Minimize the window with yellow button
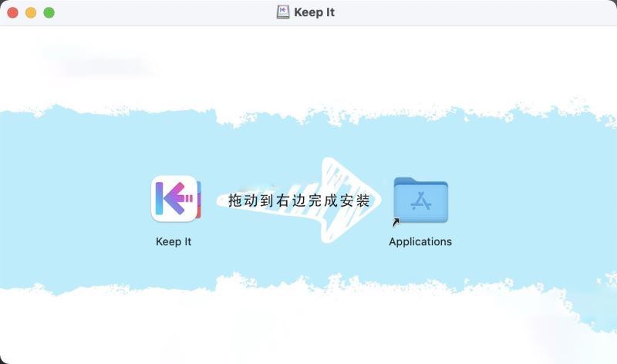Viewport: 617px width, 364px height. (31, 12)
